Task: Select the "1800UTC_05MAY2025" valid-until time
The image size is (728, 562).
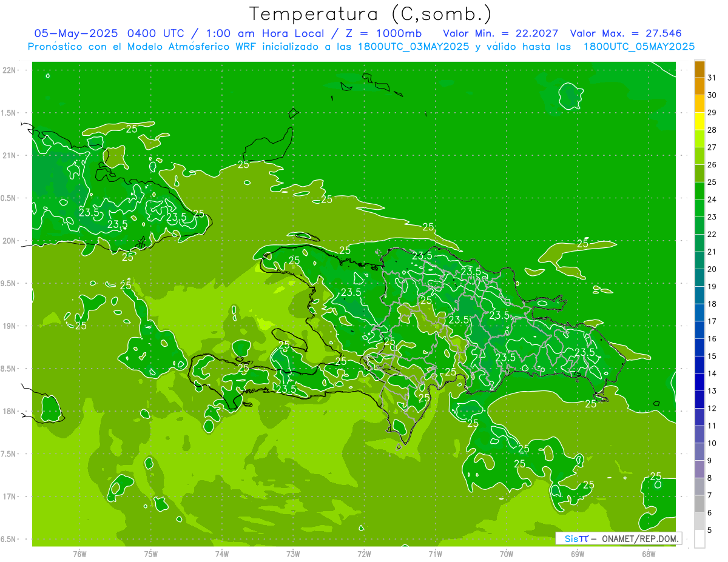Action: (639, 47)
